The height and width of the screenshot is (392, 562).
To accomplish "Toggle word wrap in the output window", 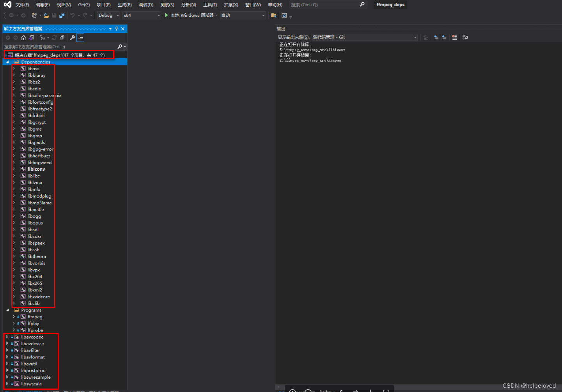I will 465,37.
